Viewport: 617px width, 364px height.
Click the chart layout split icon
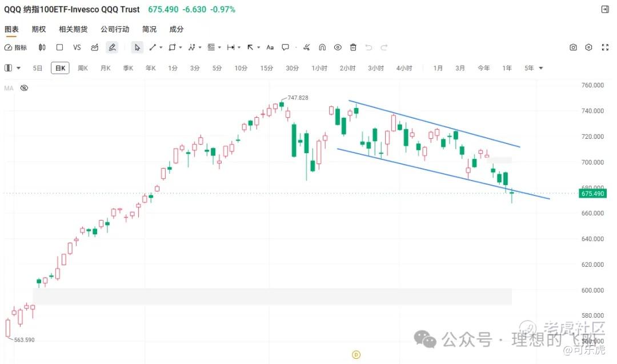click(x=8, y=67)
